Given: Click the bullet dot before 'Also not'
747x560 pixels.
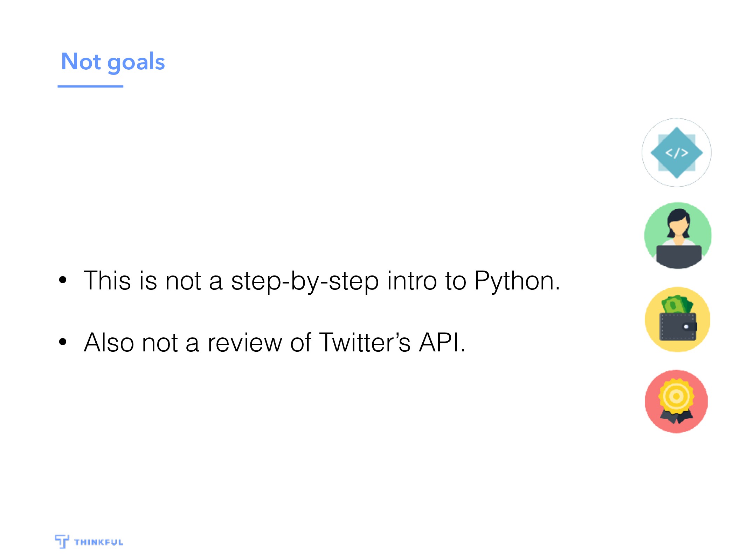Looking at the screenshot, I should [x=63, y=342].
